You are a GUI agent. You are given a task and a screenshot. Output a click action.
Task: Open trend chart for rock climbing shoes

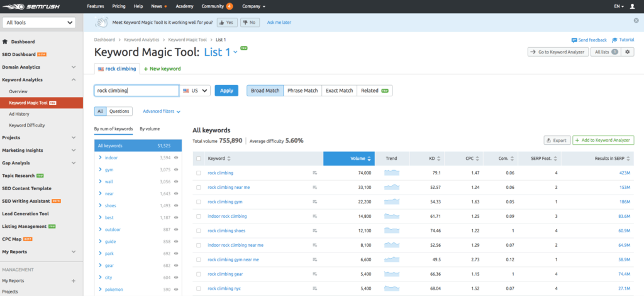391,231
